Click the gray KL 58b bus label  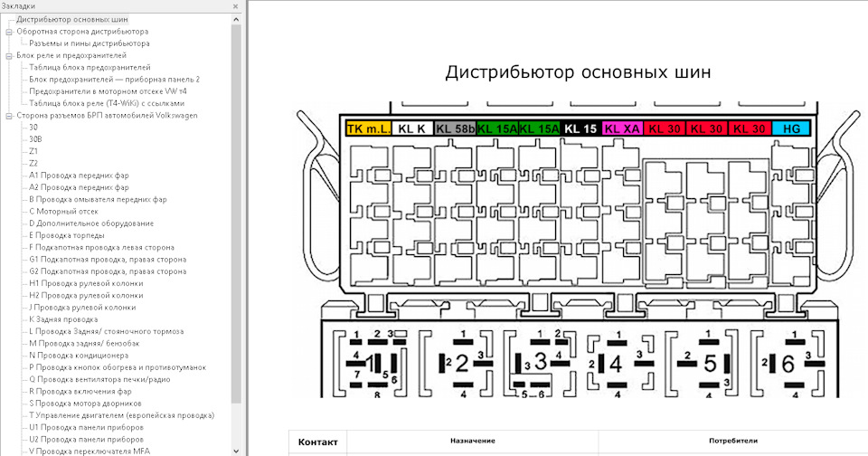(x=455, y=128)
